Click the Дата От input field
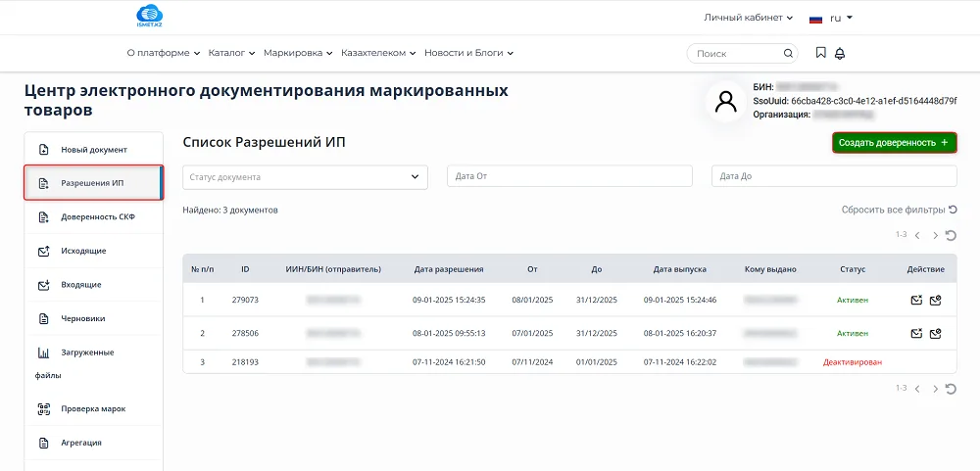Screen dimensions: 980x471 tap(570, 176)
